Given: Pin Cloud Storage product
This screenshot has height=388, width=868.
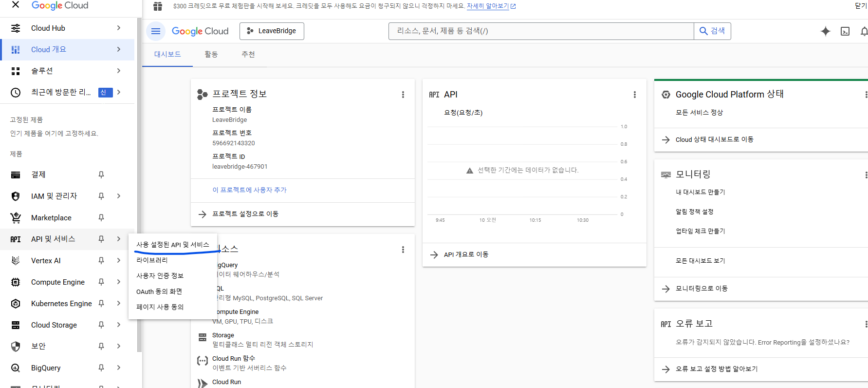Looking at the screenshot, I should [x=101, y=325].
